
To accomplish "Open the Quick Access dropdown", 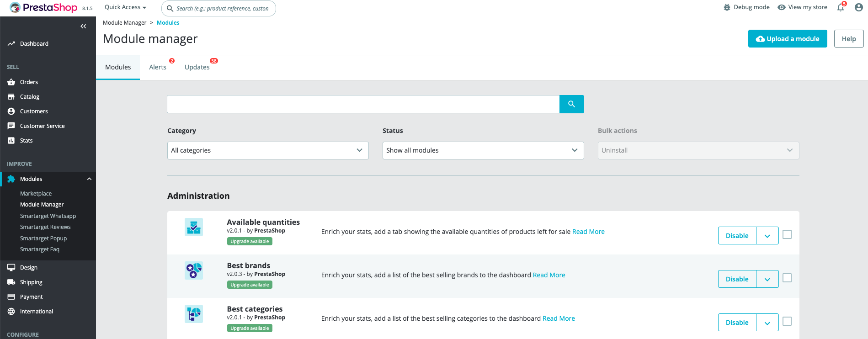I will (x=125, y=7).
